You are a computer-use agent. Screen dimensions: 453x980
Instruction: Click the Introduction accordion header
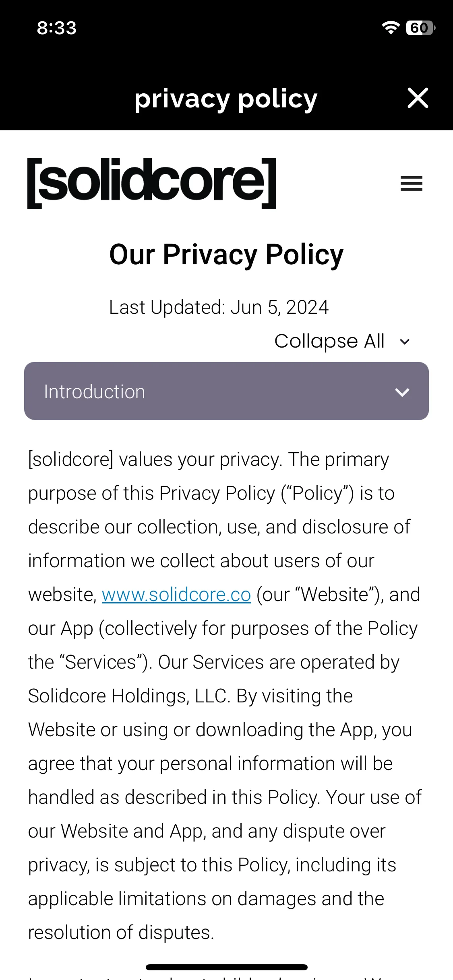pos(226,391)
